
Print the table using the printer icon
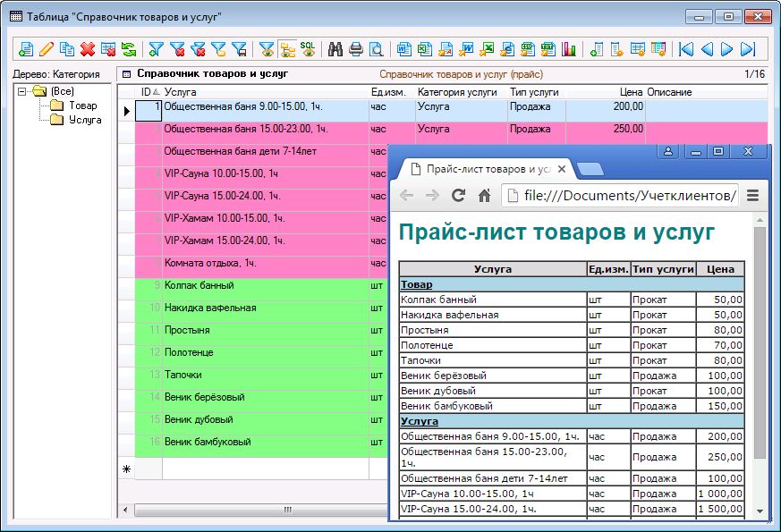[x=356, y=49]
